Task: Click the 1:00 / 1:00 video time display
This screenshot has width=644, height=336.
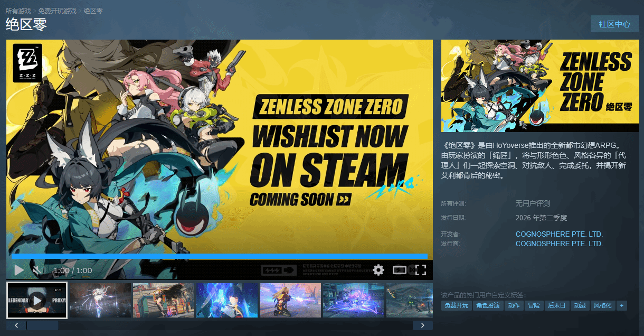Action: pos(73,270)
